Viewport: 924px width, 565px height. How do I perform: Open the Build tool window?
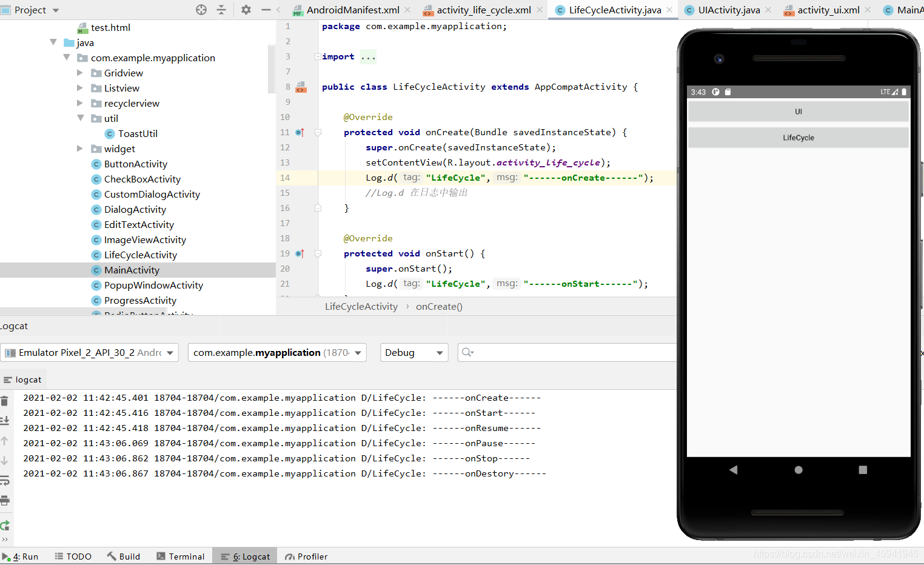pos(124,557)
